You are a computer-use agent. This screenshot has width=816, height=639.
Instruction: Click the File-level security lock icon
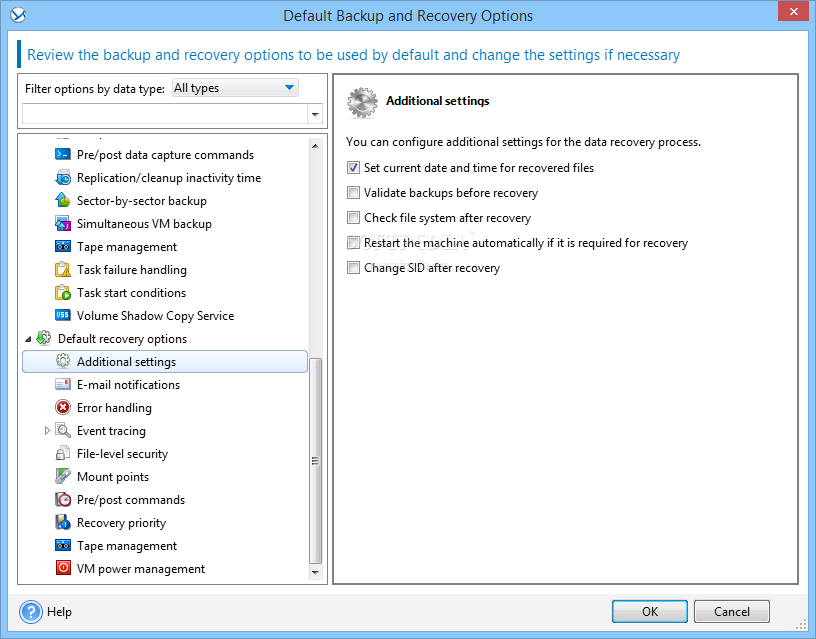click(63, 453)
